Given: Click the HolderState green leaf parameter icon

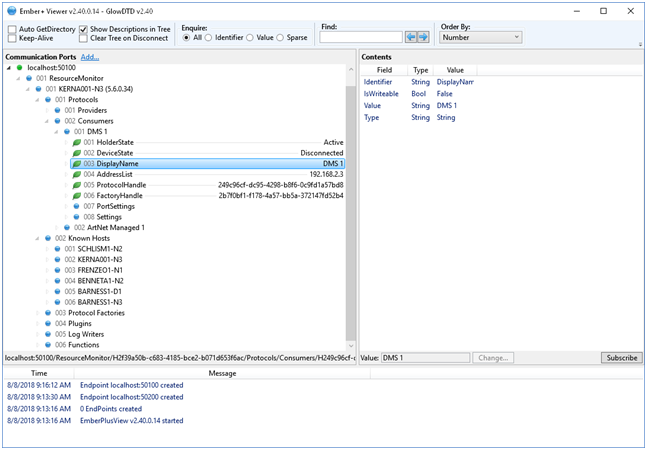Looking at the screenshot, I should (x=75, y=142).
